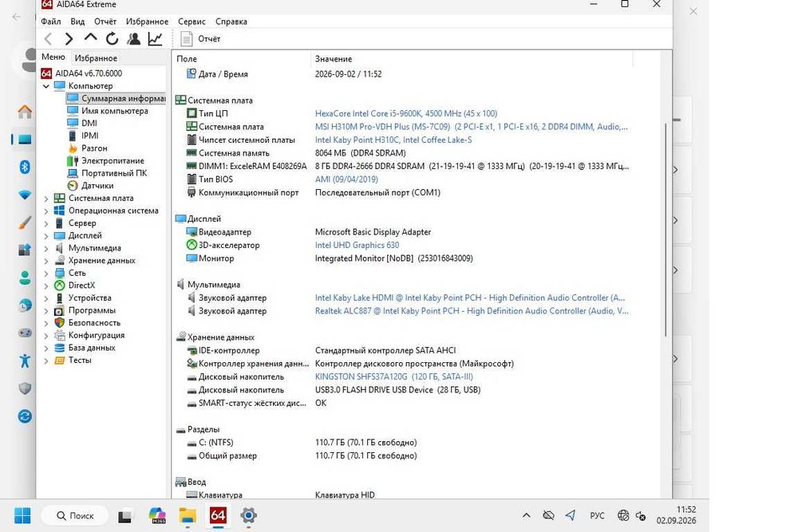Click the DirectX Xbox icon in the tree
This screenshot has height=532, width=798.
point(60,286)
